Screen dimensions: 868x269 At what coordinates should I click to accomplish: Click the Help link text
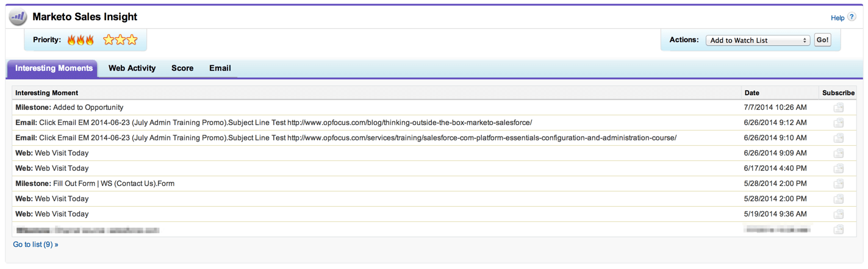tap(838, 18)
